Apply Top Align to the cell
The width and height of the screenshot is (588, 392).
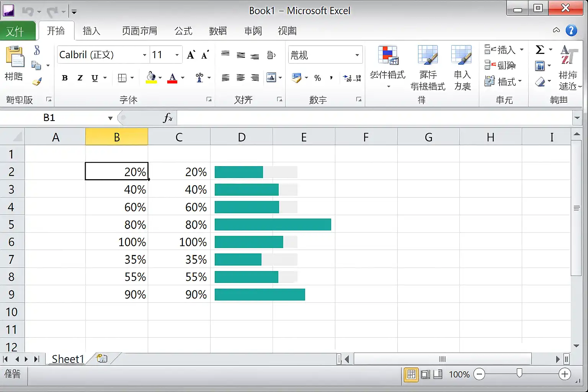(225, 54)
